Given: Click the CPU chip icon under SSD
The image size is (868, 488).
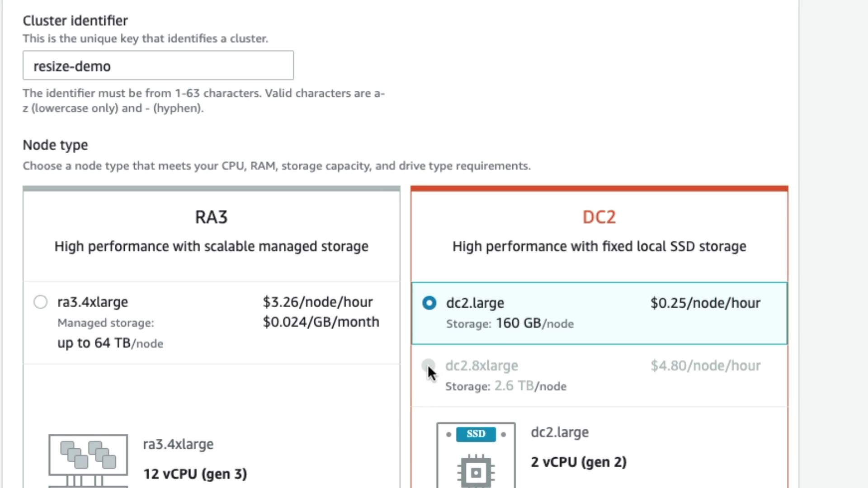Looking at the screenshot, I should coord(476,472).
